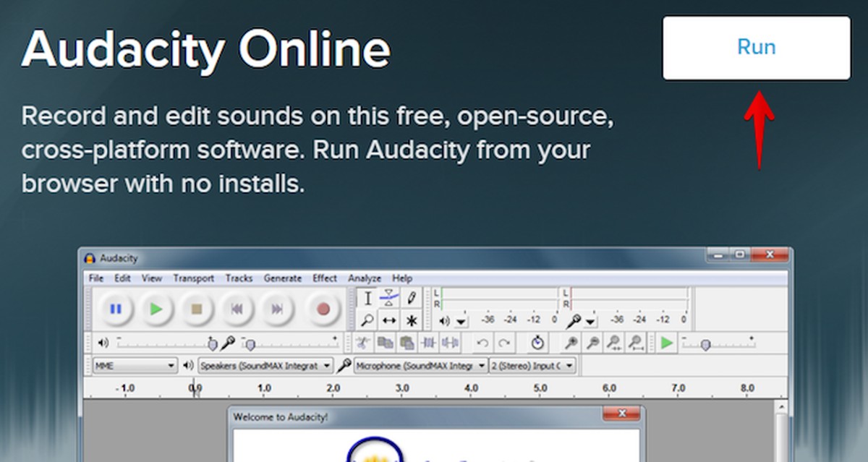
Task: Activate the Zoom tool
Action: pyautogui.click(x=369, y=320)
